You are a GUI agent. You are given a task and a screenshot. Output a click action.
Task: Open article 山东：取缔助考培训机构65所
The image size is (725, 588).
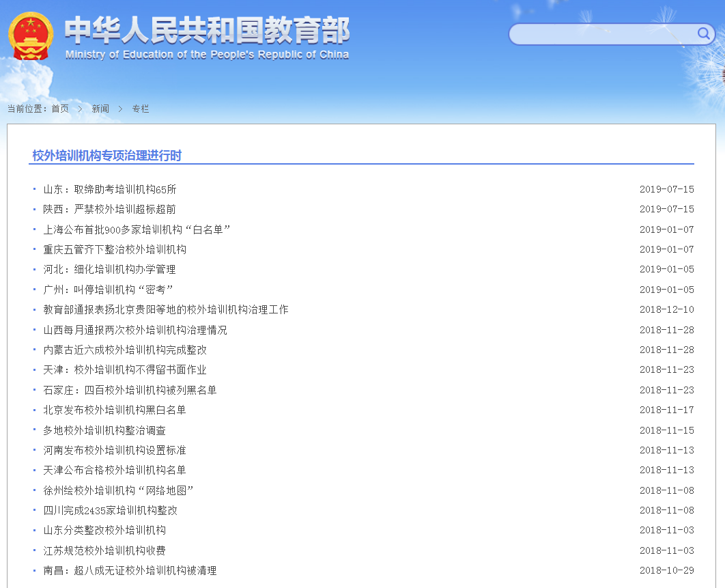point(110,189)
